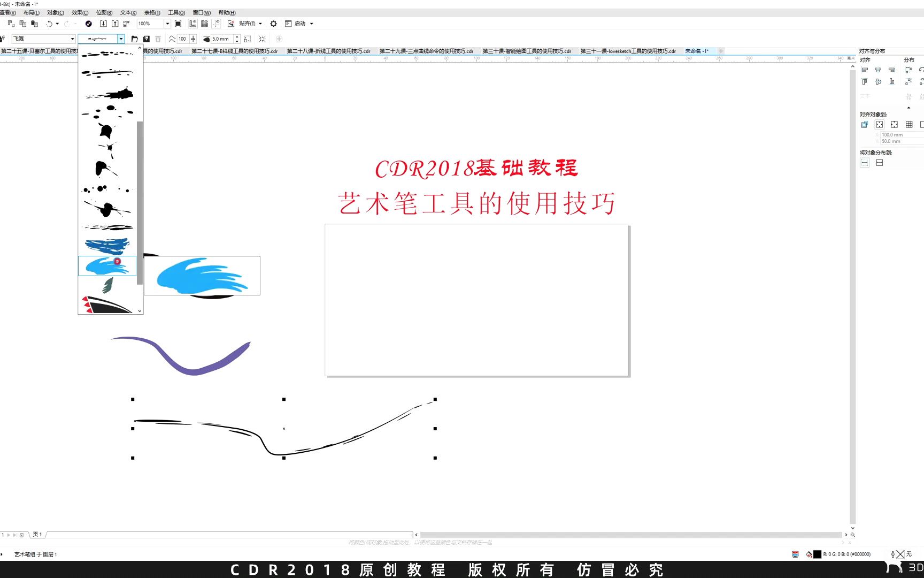Select distribute to page extent icon

click(x=880, y=163)
